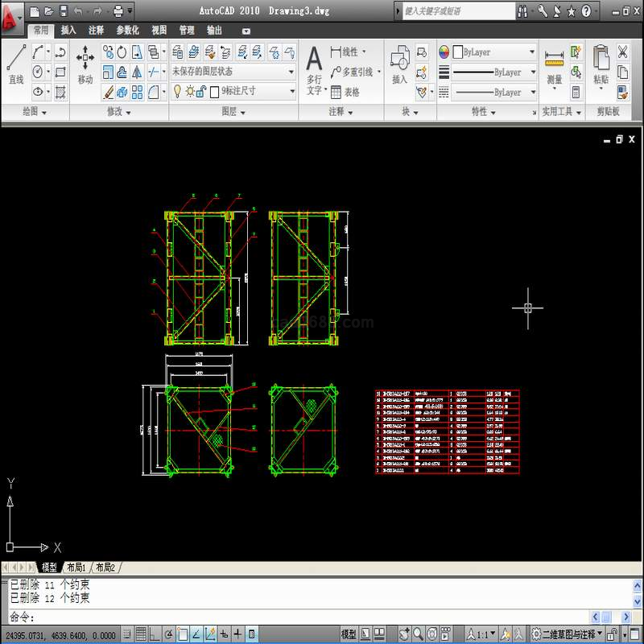
Task: Open the Measure (测量) utility
Action: 554,64
